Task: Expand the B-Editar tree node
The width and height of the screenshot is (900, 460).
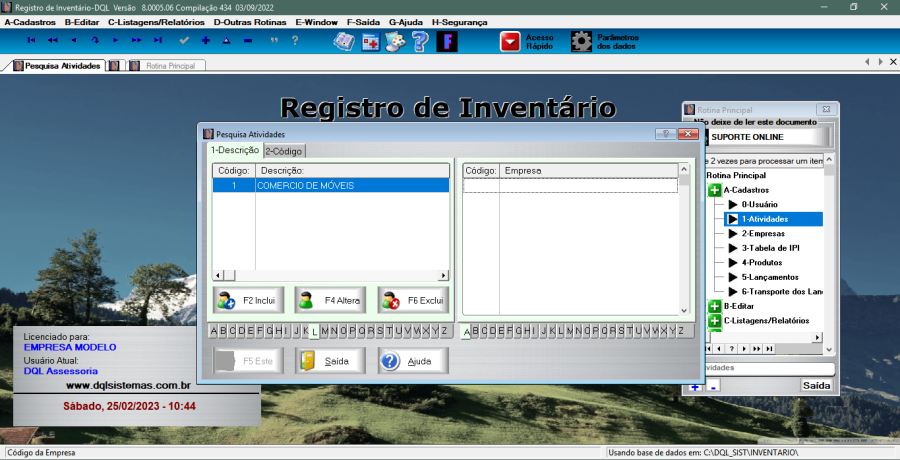Action: [x=714, y=306]
